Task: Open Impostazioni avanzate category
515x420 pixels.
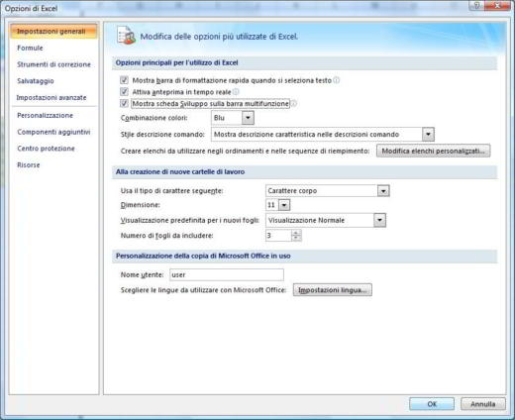Action: (x=51, y=98)
